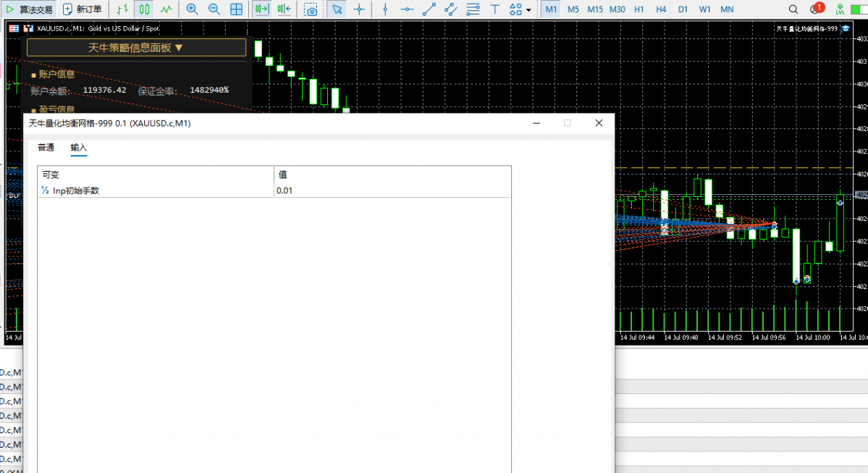This screenshot has height=473, width=868.
Task: Toggle chart shift from right border
Action: (285, 9)
